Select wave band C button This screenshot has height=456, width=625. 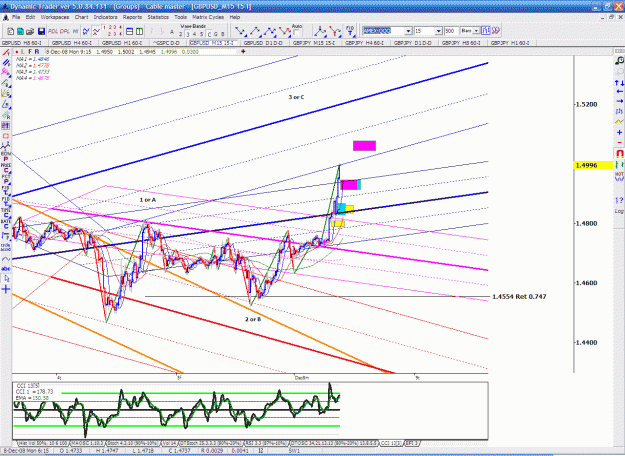click(x=209, y=34)
